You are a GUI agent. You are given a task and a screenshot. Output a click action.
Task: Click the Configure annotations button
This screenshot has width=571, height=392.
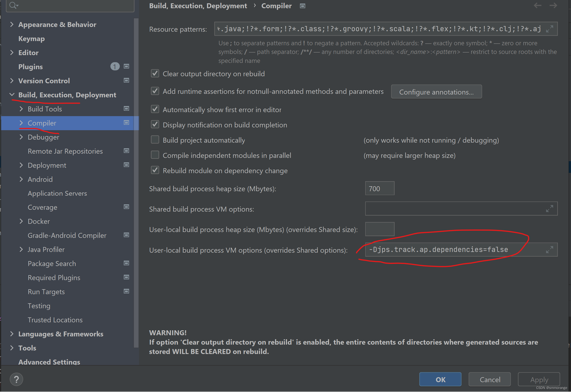click(436, 92)
